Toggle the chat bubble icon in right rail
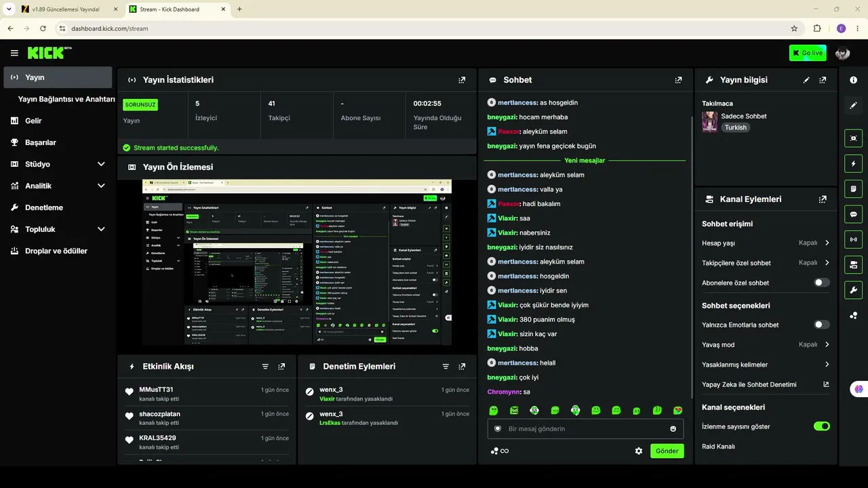This screenshot has height=488, width=868. coord(853,214)
